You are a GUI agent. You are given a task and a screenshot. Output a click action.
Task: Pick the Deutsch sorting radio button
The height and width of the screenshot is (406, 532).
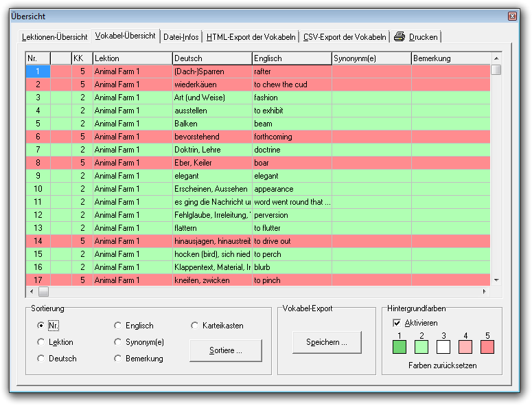(41, 359)
